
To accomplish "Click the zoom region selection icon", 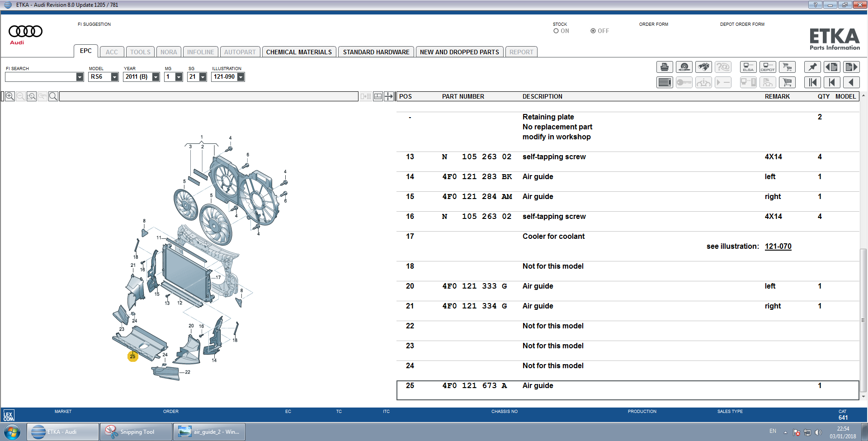I will tap(32, 96).
